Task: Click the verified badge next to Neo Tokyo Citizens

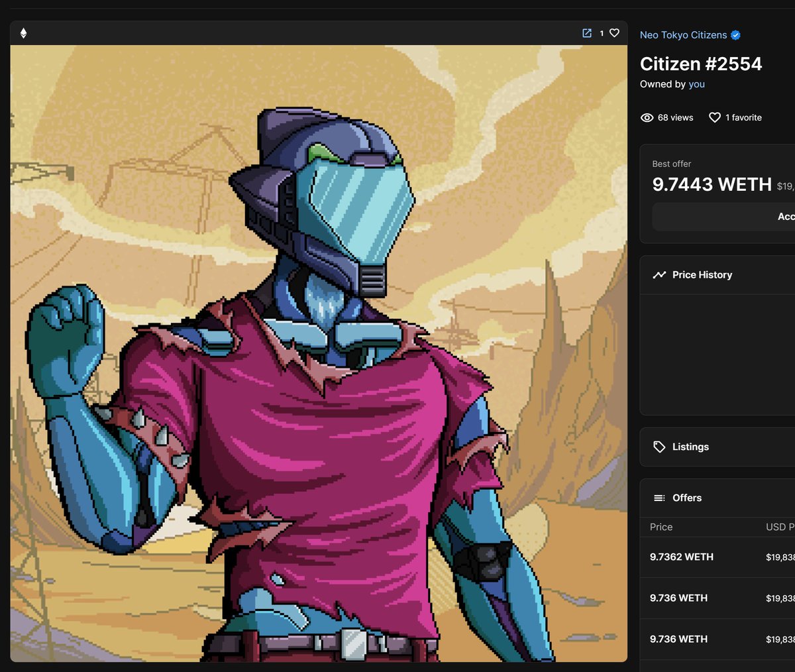Action: click(735, 35)
